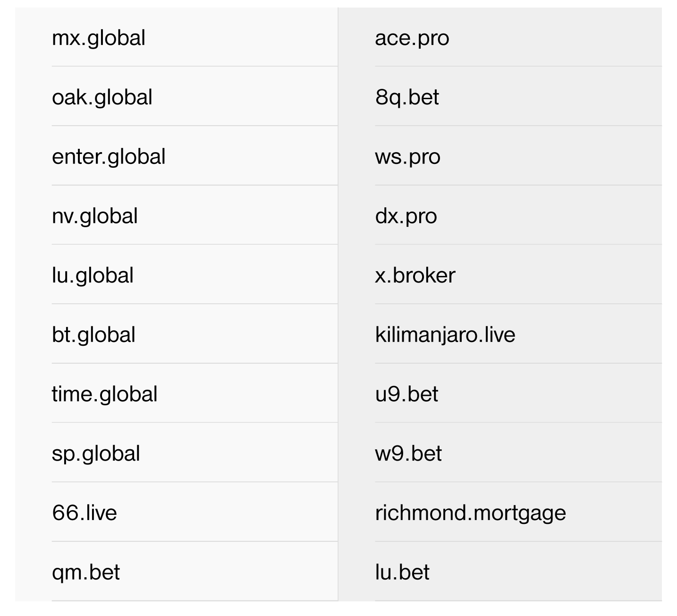The image size is (677, 616).
Task: Open the x.broker entry
Action: 415,275
